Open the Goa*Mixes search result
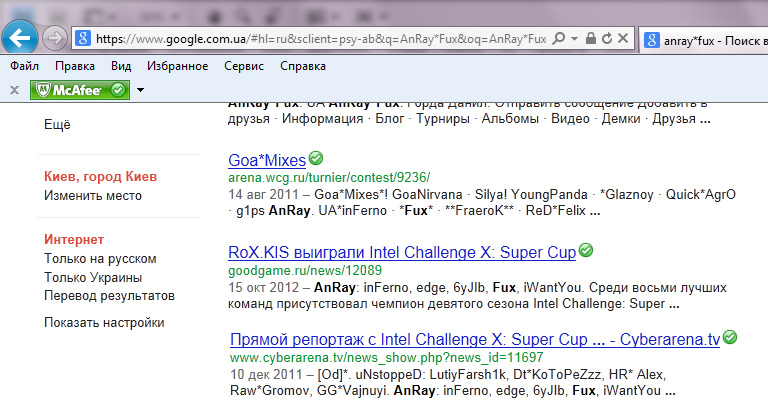768x408 pixels. point(267,160)
